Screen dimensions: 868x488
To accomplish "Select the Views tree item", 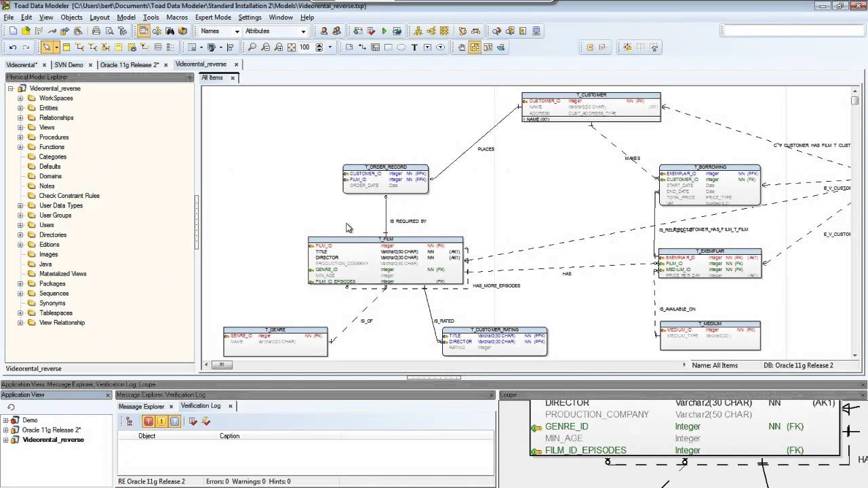I will tap(47, 127).
